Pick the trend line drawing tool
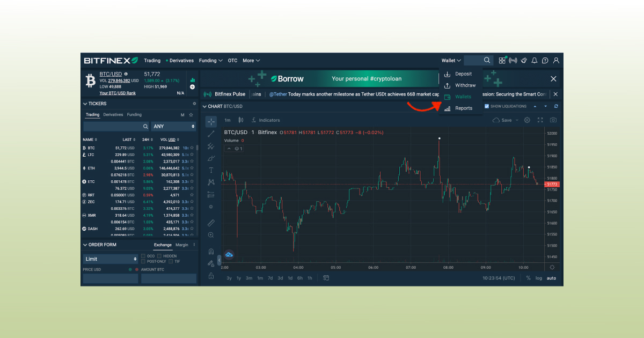The width and height of the screenshot is (644, 338). (211, 134)
